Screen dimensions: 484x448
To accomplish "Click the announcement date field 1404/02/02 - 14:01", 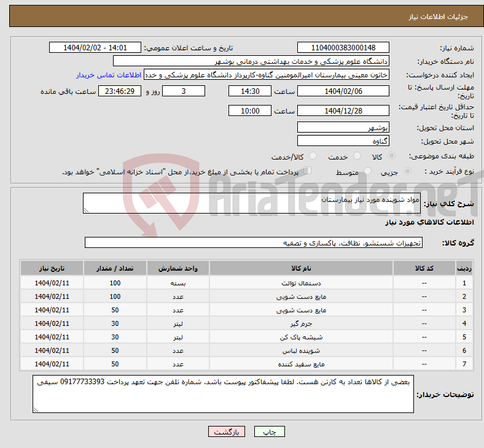I will tap(95, 47).
